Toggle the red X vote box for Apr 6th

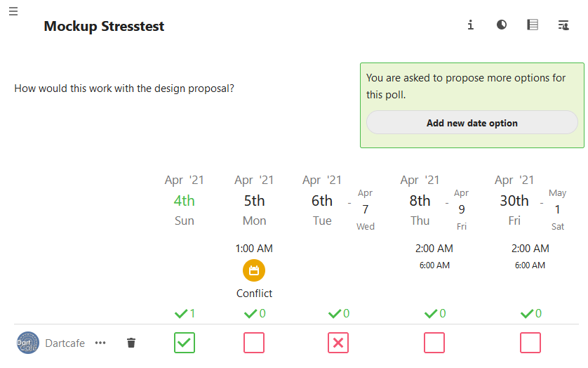click(338, 343)
